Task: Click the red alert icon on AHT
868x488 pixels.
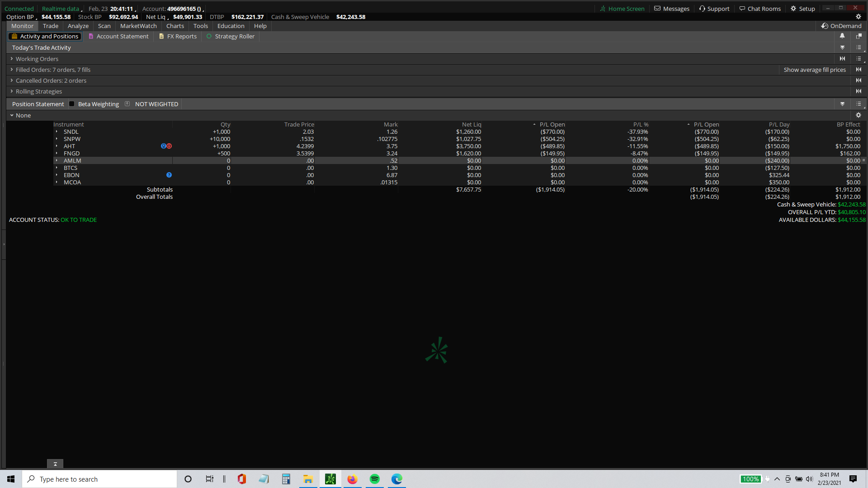Action: [170, 146]
